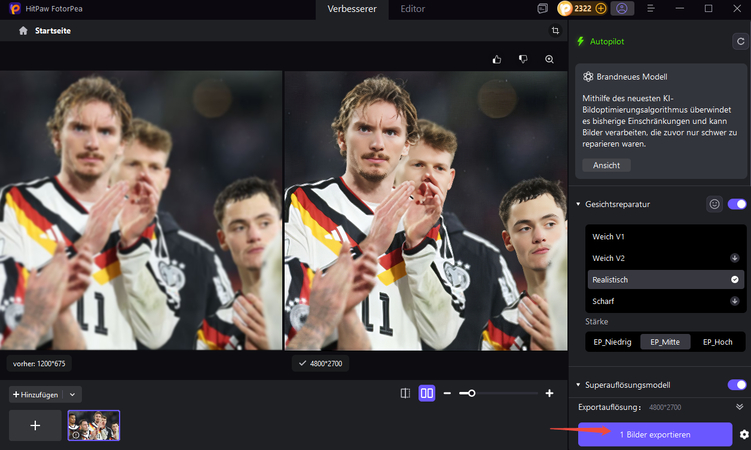Click the Exportauflösung 4800*2700 value
Screen dimensions: 751x450
click(665, 407)
